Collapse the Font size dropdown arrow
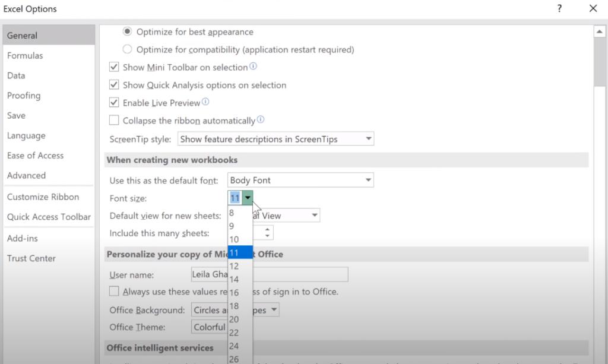 point(248,198)
